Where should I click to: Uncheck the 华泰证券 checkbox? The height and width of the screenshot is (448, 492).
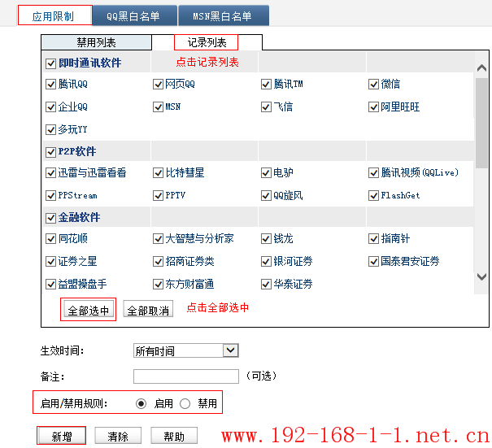(266, 285)
